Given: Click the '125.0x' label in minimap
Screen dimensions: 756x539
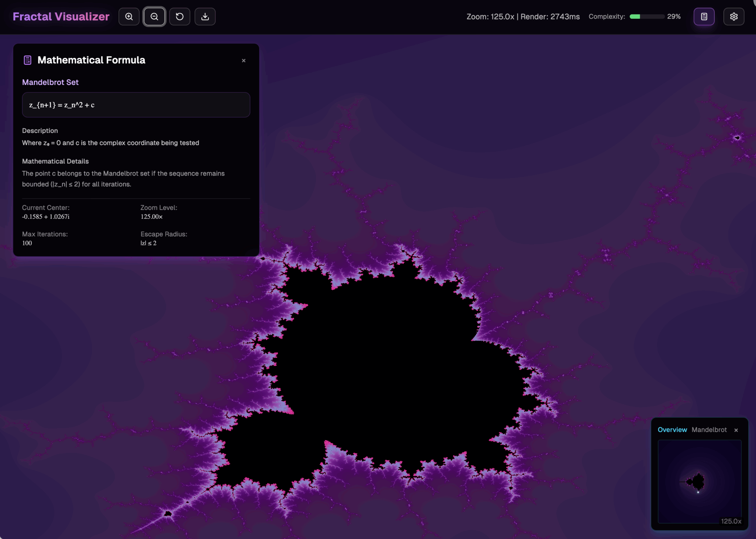Looking at the screenshot, I should click(731, 521).
